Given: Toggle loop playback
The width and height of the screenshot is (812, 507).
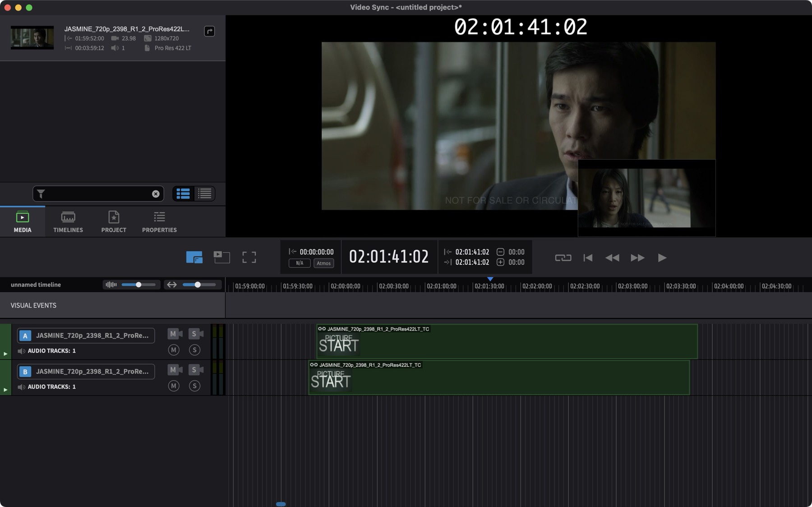Looking at the screenshot, I should tap(563, 258).
